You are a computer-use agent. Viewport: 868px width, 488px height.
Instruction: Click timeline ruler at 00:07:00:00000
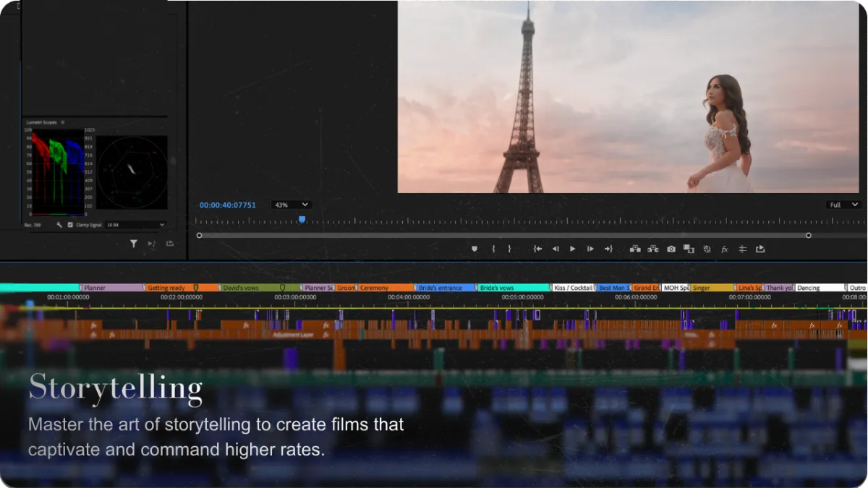(750, 297)
